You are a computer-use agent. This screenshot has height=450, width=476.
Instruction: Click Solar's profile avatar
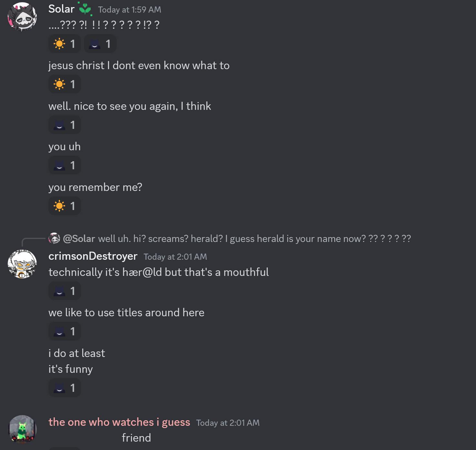pyautogui.click(x=22, y=17)
